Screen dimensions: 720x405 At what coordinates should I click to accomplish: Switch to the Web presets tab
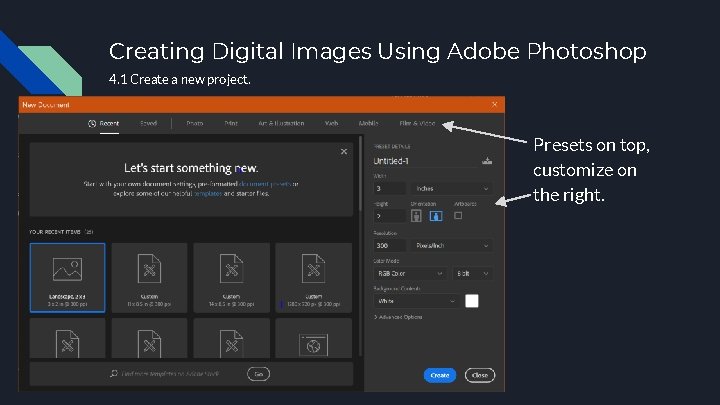point(332,123)
